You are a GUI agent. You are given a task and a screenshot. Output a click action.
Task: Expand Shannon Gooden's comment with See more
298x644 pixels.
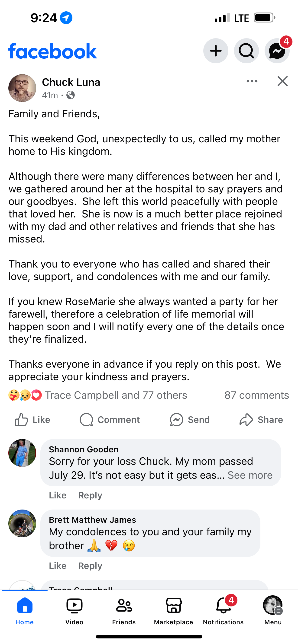click(x=250, y=475)
